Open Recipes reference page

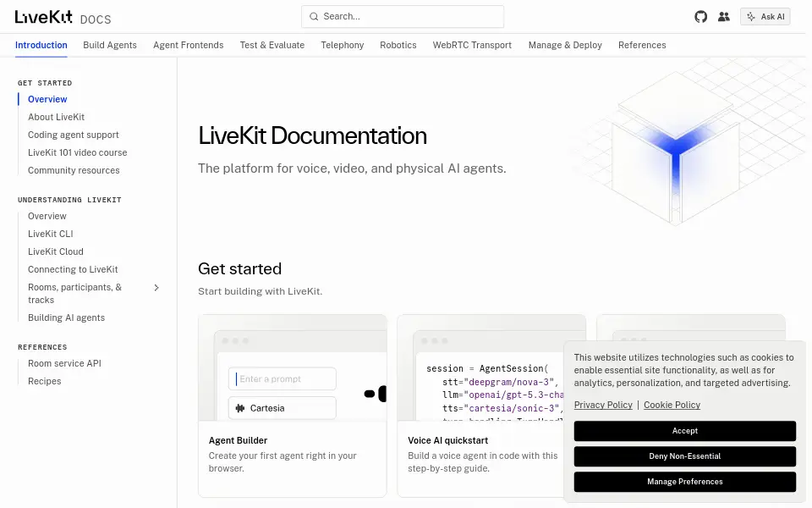coord(45,381)
